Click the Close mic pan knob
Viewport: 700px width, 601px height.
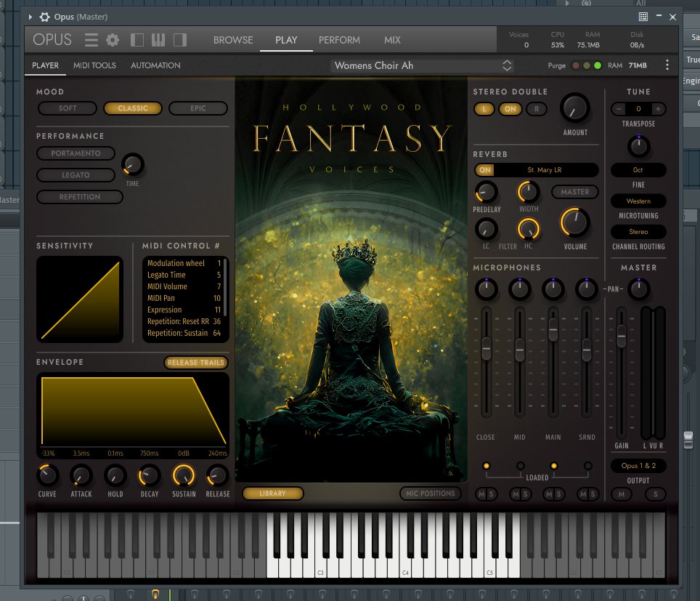[x=487, y=289]
